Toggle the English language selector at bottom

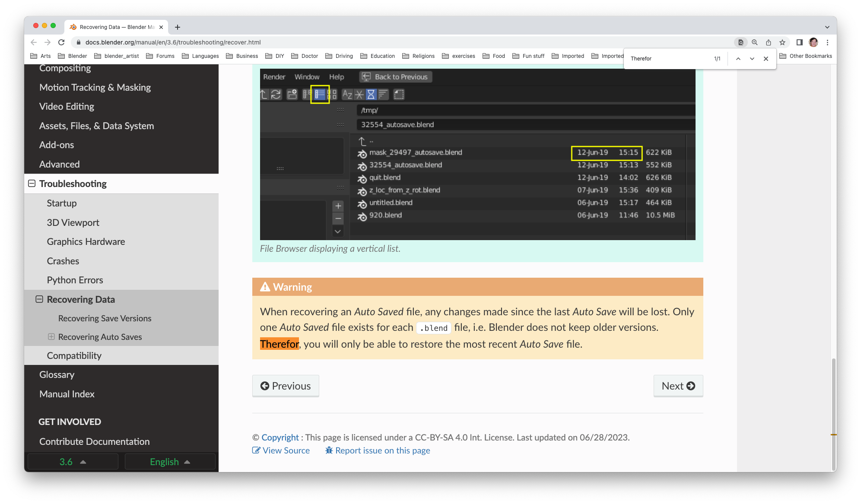(x=169, y=461)
